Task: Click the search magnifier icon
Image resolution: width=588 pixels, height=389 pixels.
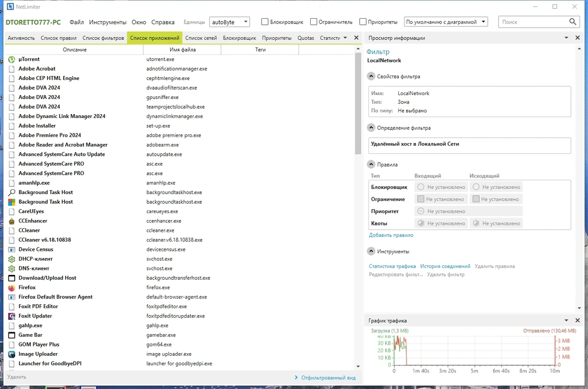Action: point(573,22)
